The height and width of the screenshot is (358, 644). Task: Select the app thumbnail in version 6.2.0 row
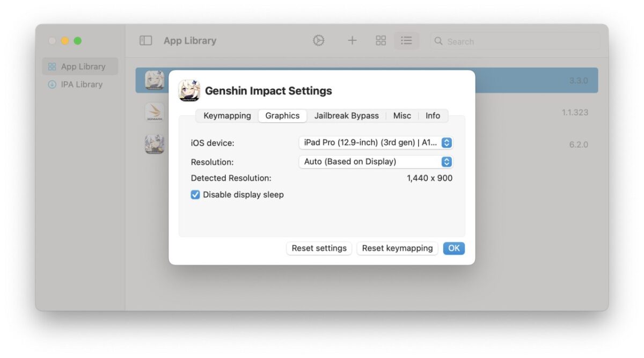coord(155,144)
